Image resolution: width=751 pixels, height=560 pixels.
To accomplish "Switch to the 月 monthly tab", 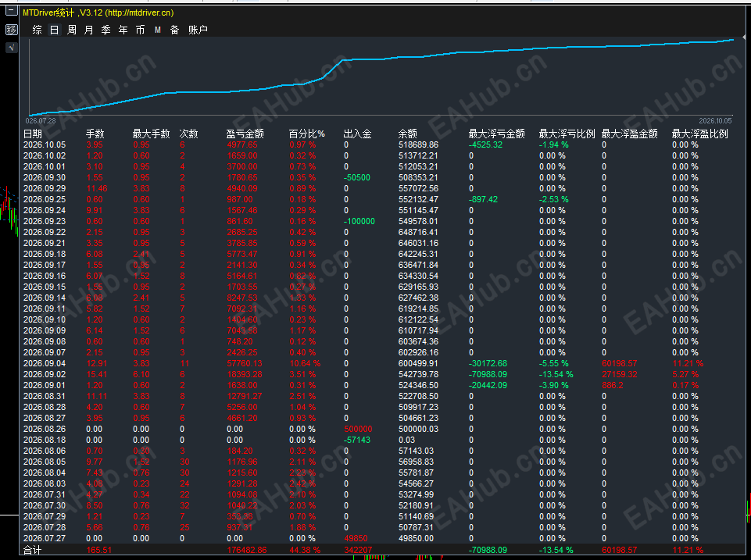I will 89,30.
